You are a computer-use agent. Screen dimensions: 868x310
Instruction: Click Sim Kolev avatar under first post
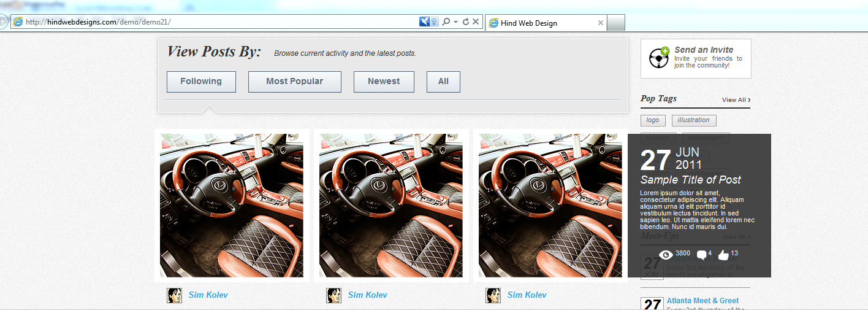click(x=174, y=295)
